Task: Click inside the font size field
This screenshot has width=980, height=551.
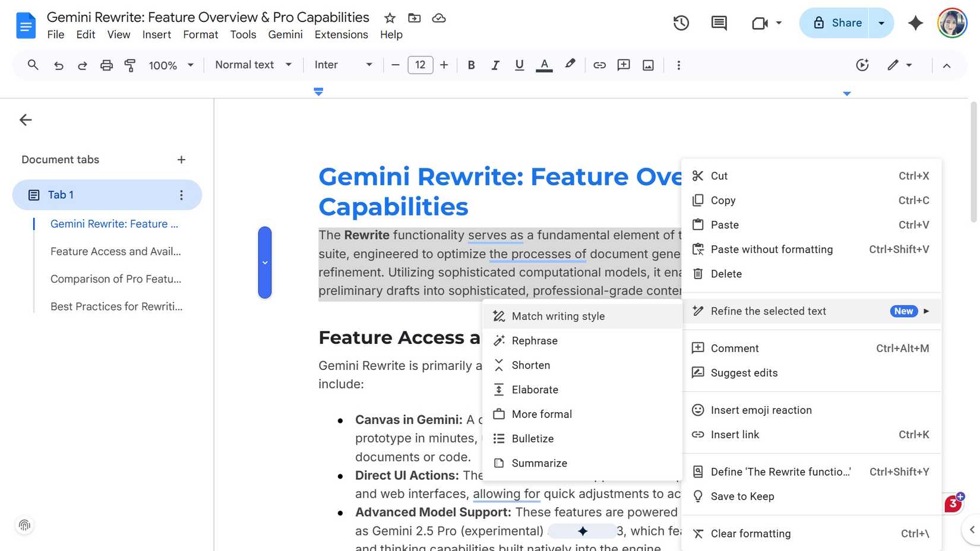Action: coord(420,65)
